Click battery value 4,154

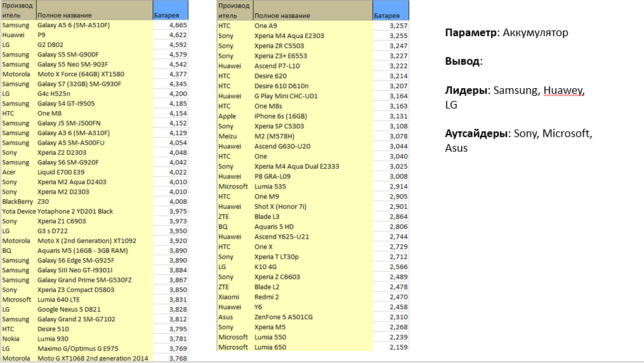(x=171, y=114)
